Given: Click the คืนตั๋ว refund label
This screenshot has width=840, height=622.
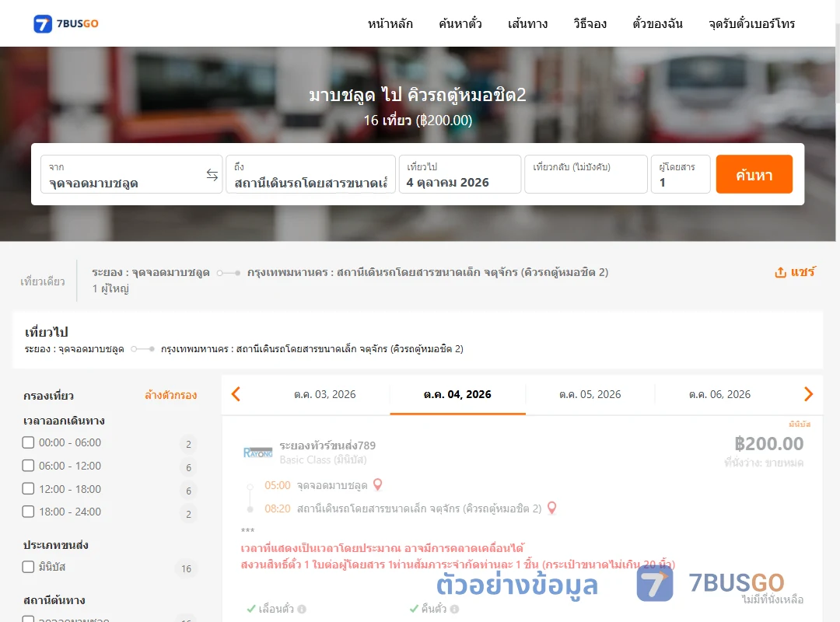Looking at the screenshot, I should [x=433, y=609].
